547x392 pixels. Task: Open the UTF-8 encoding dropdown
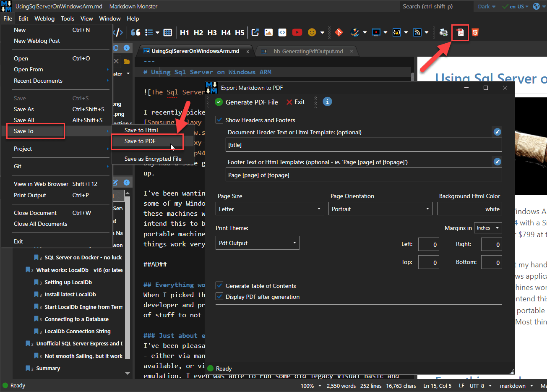480,386
